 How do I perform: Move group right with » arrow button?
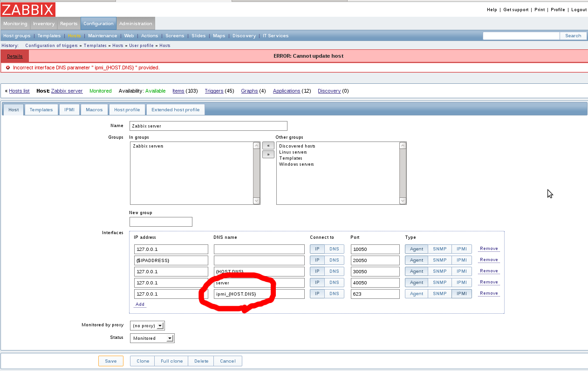[268, 154]
